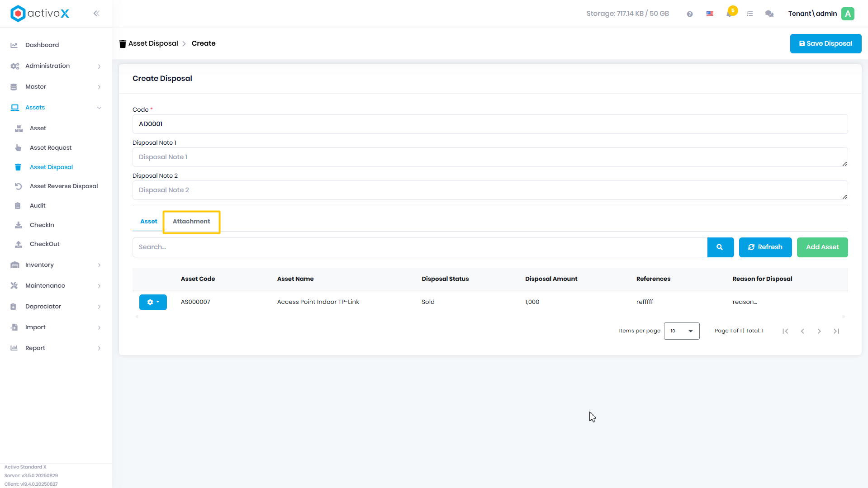
Task: Expand the Inventory menu chevron
Action: (x=99, y=265)
